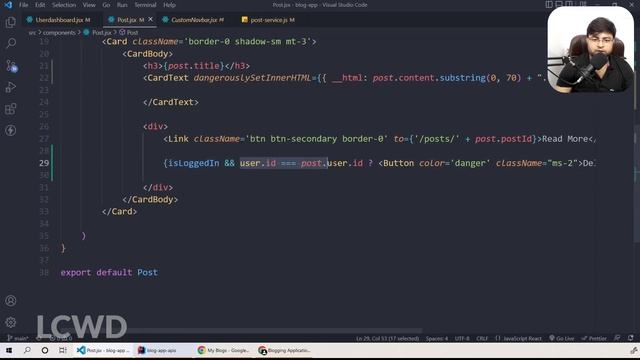The image size is (640, 360).
Task: Open Source Control view in the activity bar
Action: (x=11, y=65)
